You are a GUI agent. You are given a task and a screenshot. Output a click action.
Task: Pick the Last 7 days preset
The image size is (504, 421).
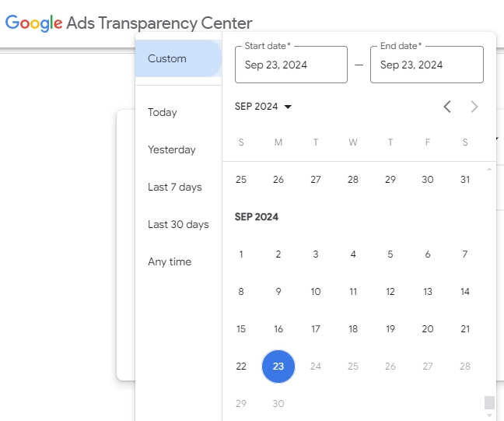[x=175, y=188]
